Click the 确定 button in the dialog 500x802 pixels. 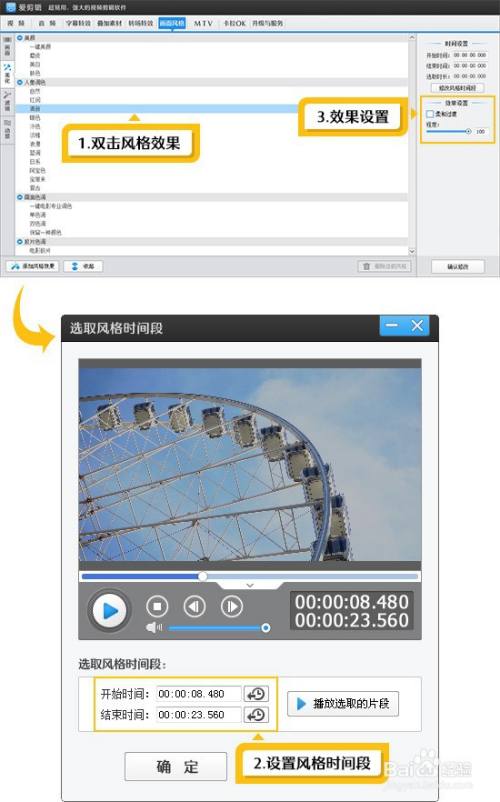coord(176,766)
